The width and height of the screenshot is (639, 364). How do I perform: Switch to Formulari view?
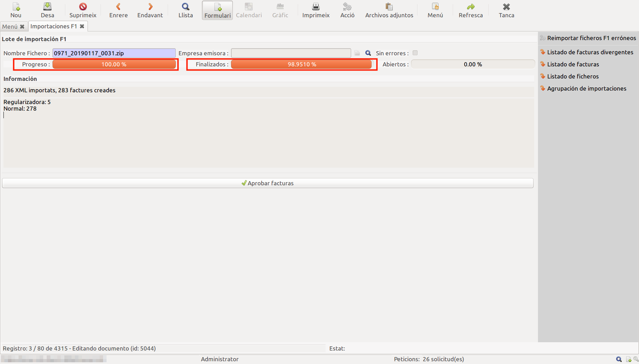(x=217, y=10)
